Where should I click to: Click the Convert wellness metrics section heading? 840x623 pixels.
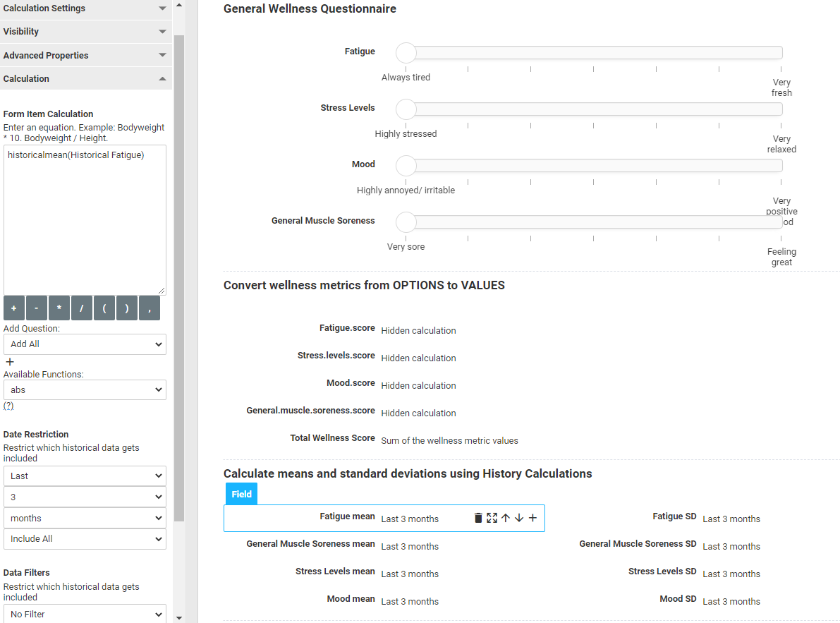[365, 286]
